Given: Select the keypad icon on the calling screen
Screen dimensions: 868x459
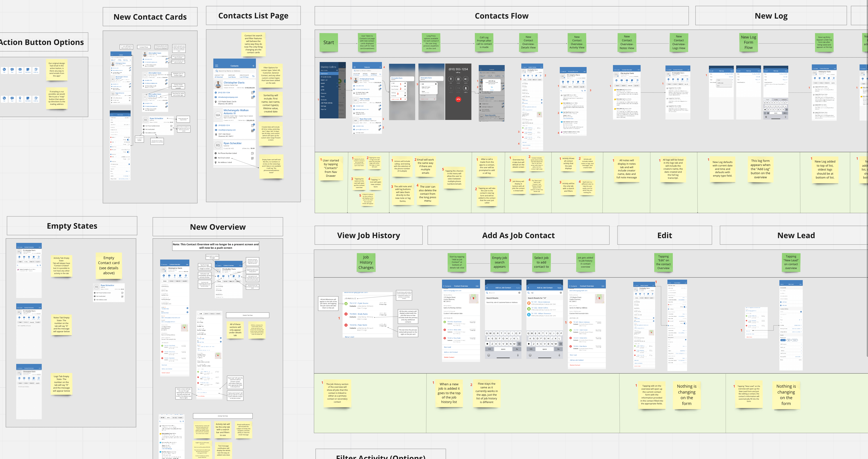Looking at the screenshot, I should click(458, 79).
